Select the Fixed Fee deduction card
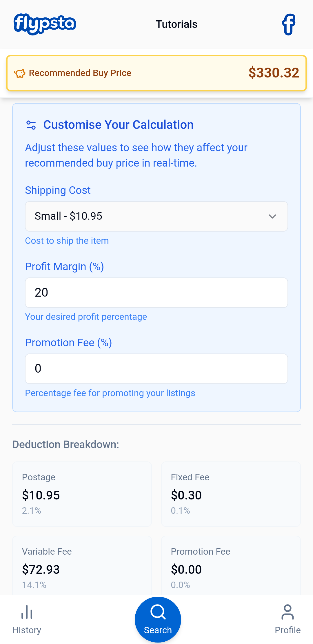 coord(231,494)
